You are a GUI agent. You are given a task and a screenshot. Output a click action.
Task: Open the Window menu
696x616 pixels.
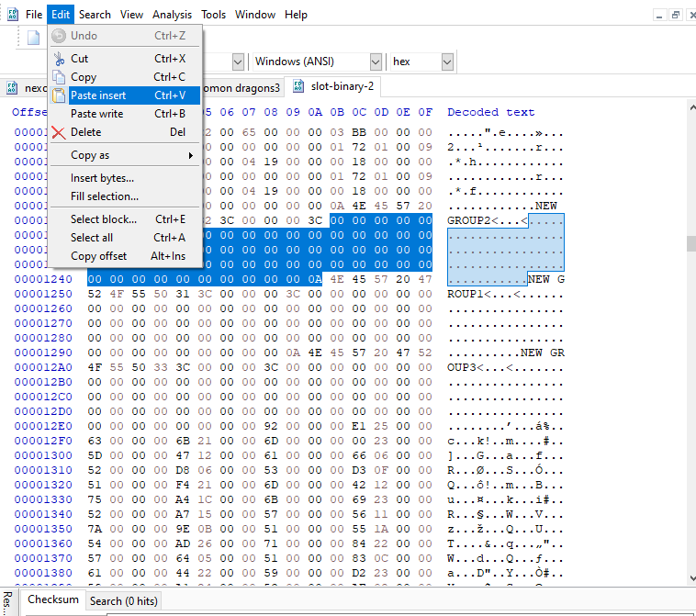pos(255,15)
